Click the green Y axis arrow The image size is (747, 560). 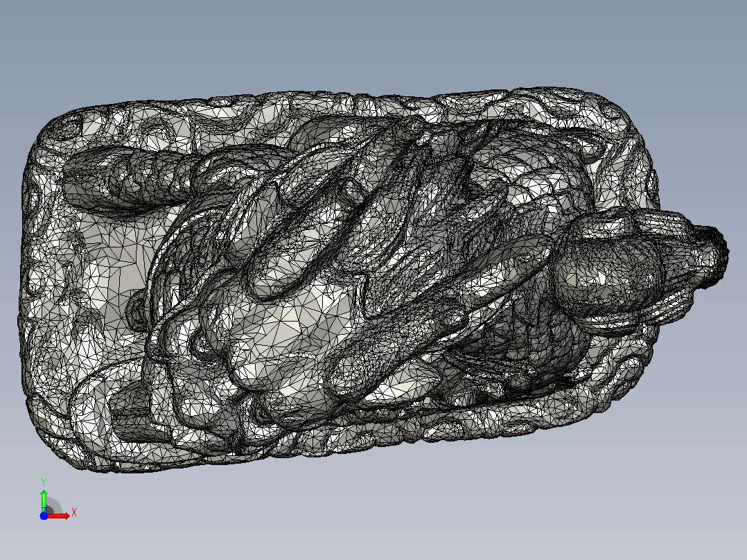click(44, 500)
